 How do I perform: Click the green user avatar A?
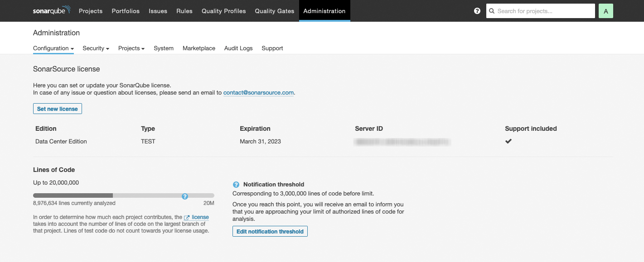(x=606, y=10)
